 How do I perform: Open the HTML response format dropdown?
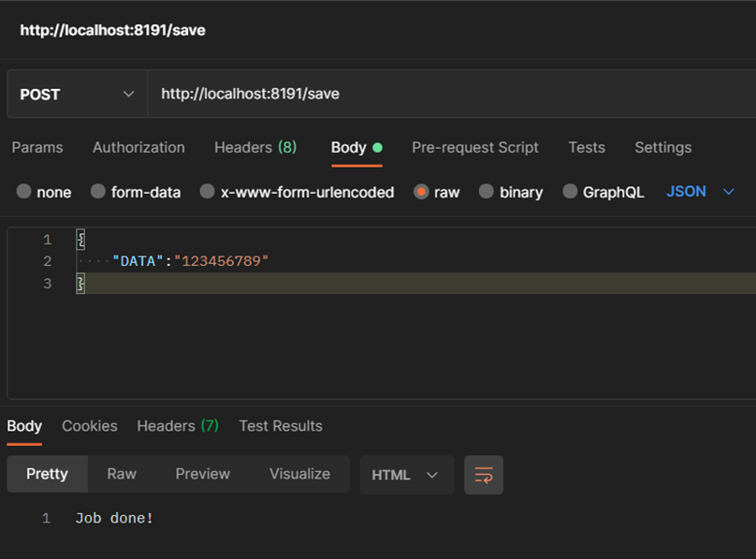(x=406, y=475)
